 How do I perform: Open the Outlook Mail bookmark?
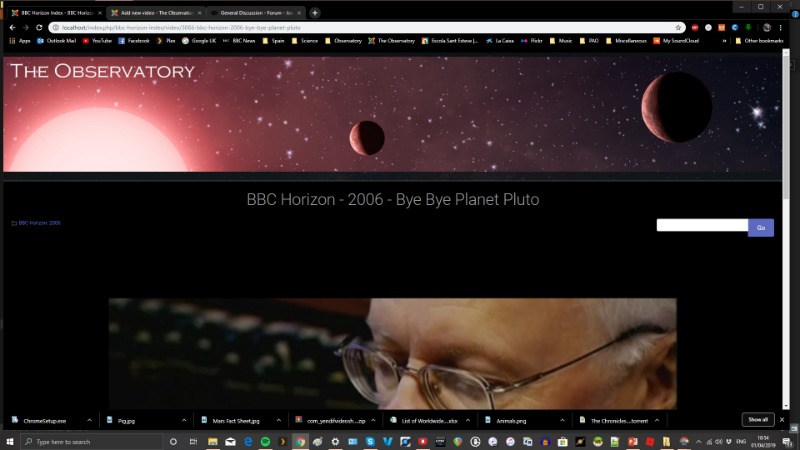tap(57, 41)
